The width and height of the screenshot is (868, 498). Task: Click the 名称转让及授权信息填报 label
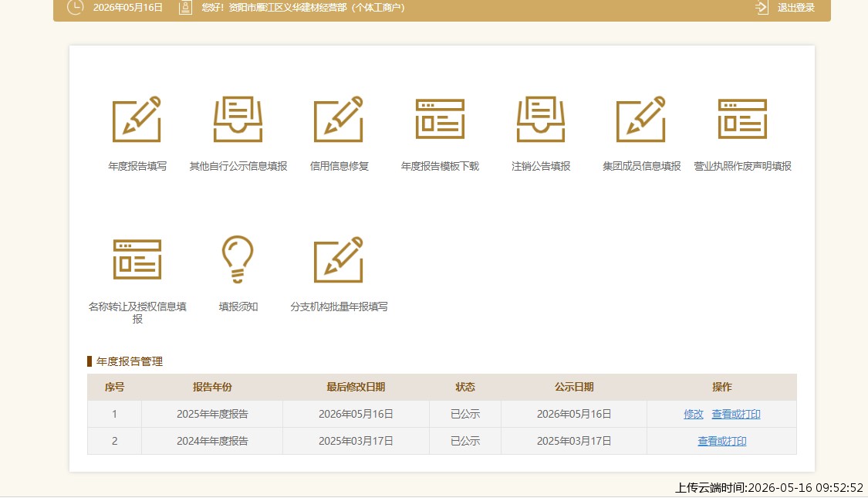[x=137, y=313]
